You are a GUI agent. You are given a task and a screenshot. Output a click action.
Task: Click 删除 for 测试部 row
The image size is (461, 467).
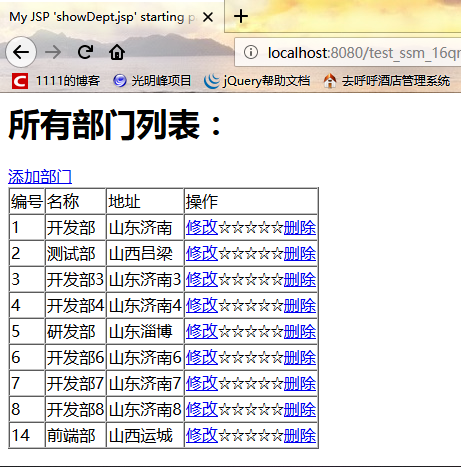[x=300, y=254]
